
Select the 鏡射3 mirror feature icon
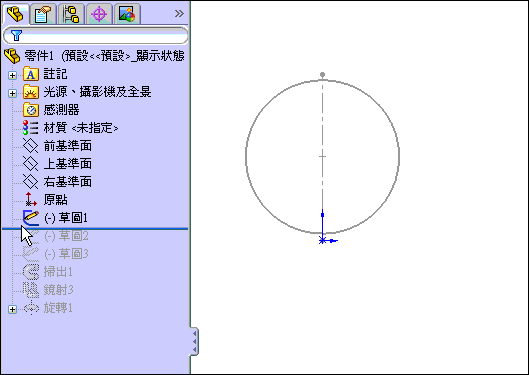pyautogui.click(x=31, y=290)
